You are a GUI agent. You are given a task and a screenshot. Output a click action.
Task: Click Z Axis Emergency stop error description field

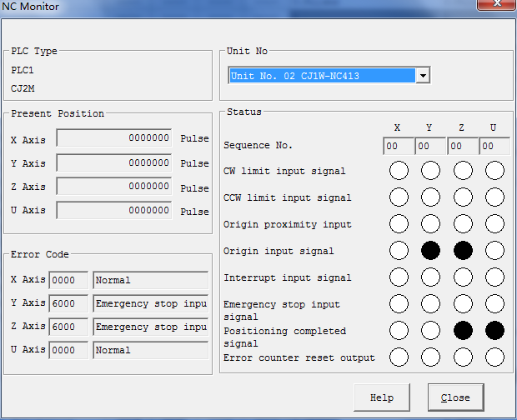(x=150, y=327)
